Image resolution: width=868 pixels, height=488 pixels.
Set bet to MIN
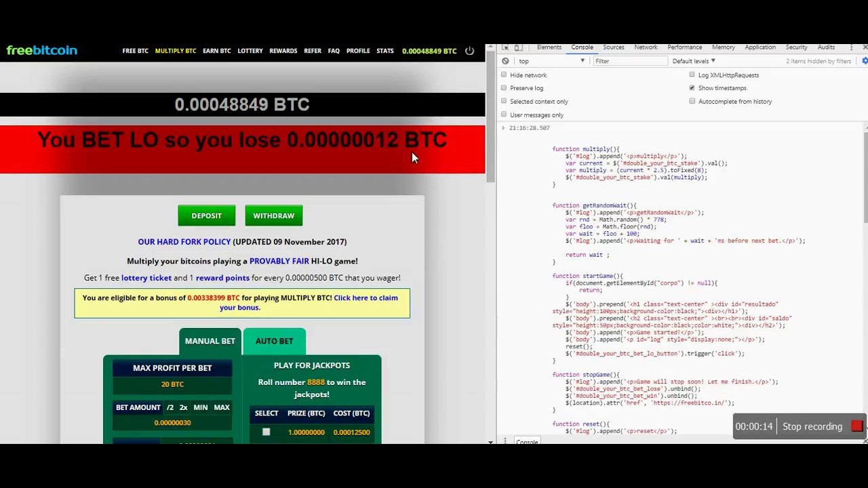point(200,407)
